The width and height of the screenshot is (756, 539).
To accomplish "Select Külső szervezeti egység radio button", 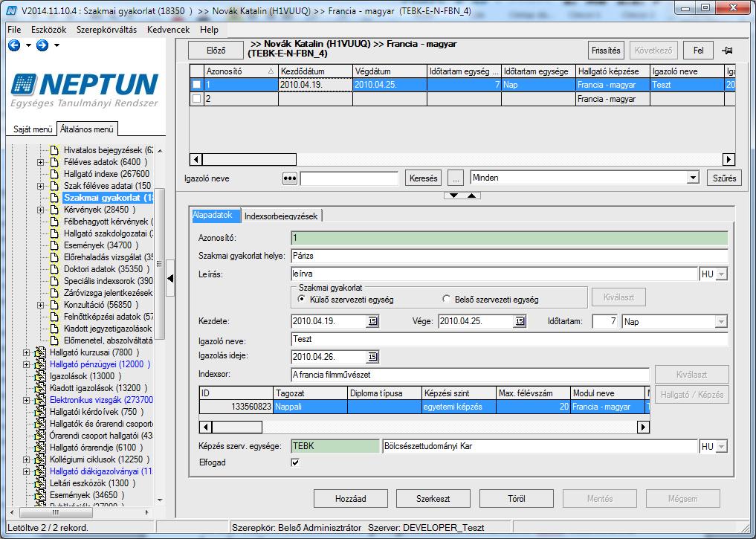I will (x=302, y=300).
